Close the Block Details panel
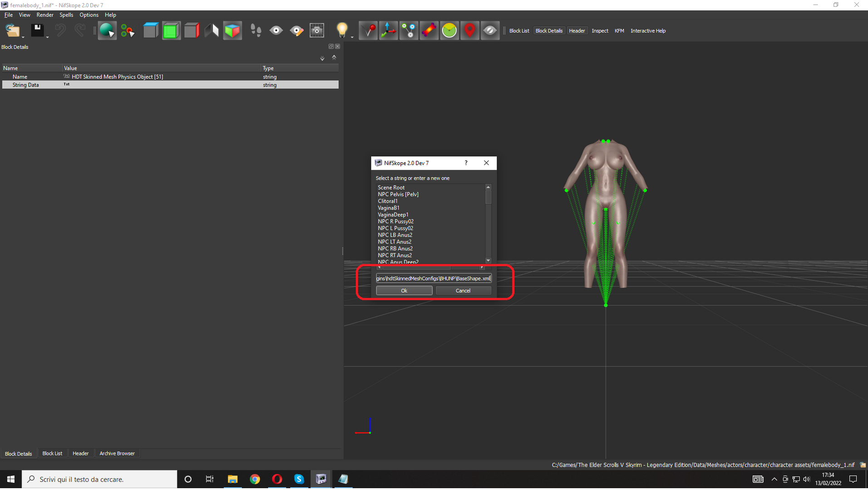 coord(337,46)
